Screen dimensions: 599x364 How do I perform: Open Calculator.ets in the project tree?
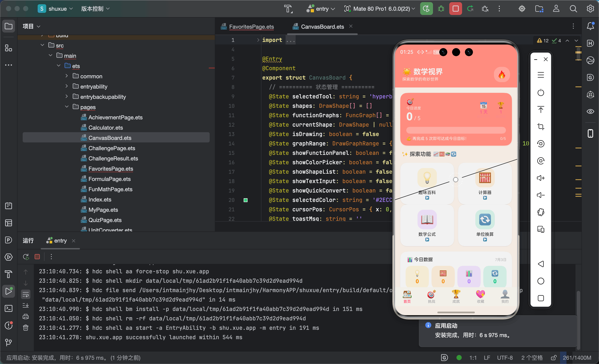point(105,127)
